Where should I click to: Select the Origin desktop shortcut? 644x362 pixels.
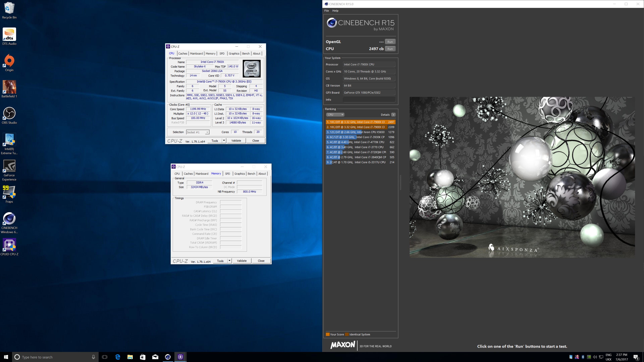point(9,63)
